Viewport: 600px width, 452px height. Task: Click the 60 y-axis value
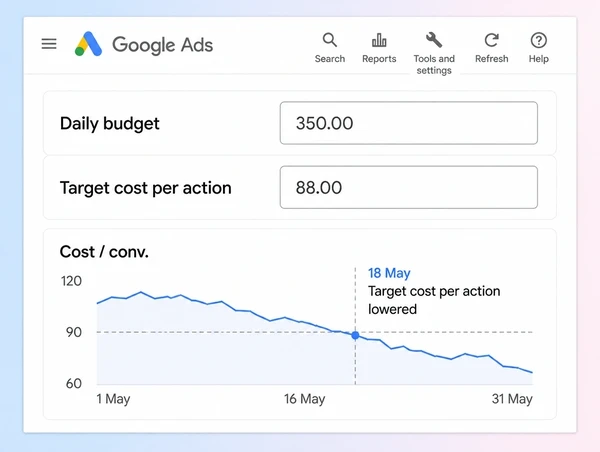coord(73,383)
